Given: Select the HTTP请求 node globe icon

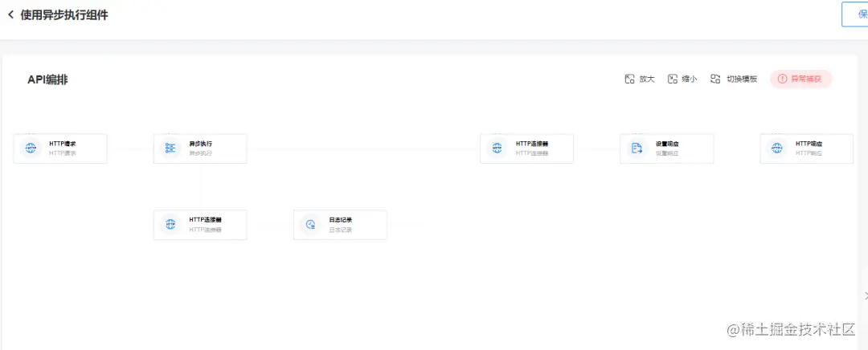Looking at the screenshot, I should [31, 149].
